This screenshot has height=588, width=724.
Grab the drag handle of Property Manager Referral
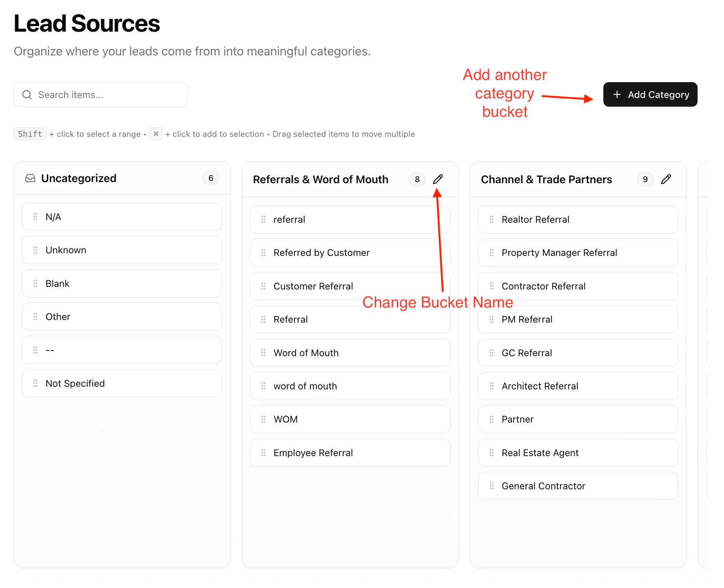point(491,253)
